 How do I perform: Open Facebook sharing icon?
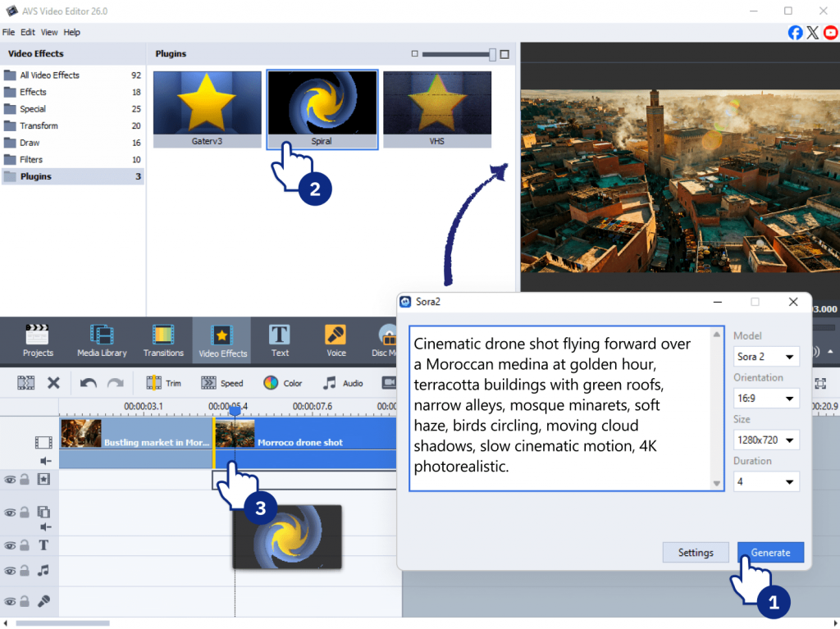(x=795, y=33)
